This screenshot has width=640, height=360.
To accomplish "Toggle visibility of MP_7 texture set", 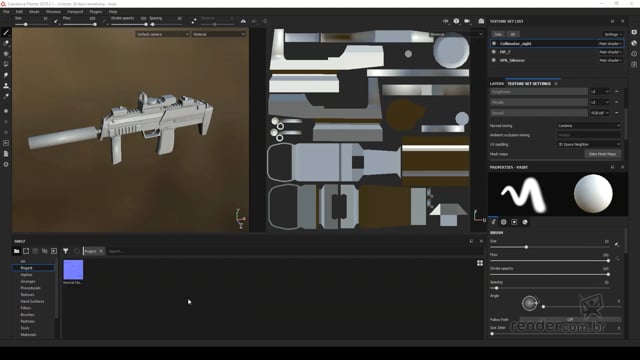I will coord(494,52).
